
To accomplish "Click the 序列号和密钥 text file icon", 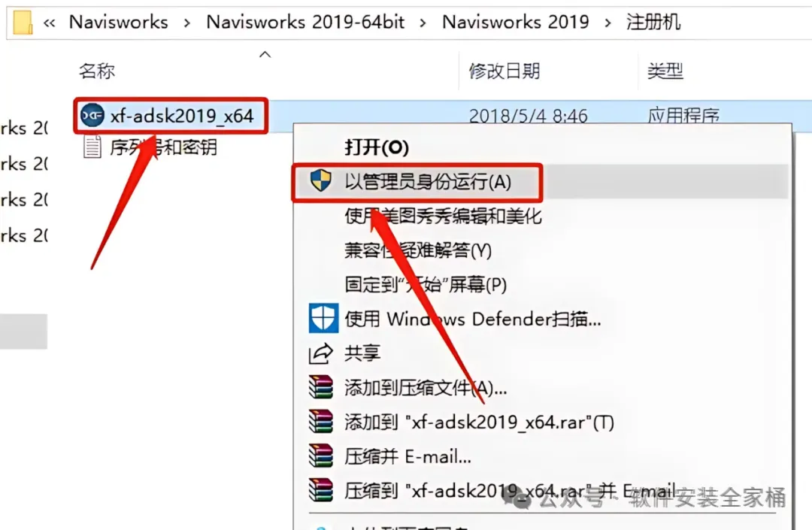I will coord(92,147).
